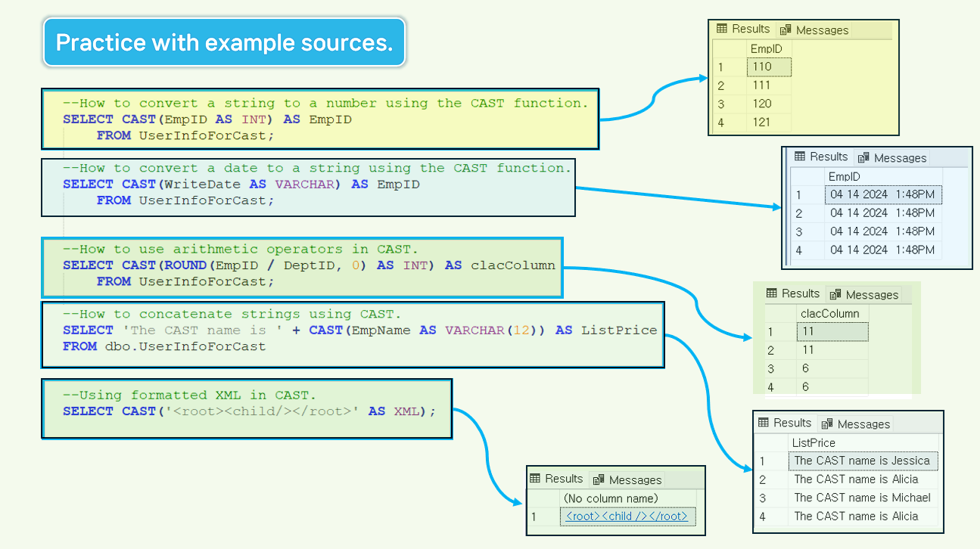Open Messages tab above the ListPrice grid
Image resolution: width=980 pixels, height=549 pixels.
(856, 423)
